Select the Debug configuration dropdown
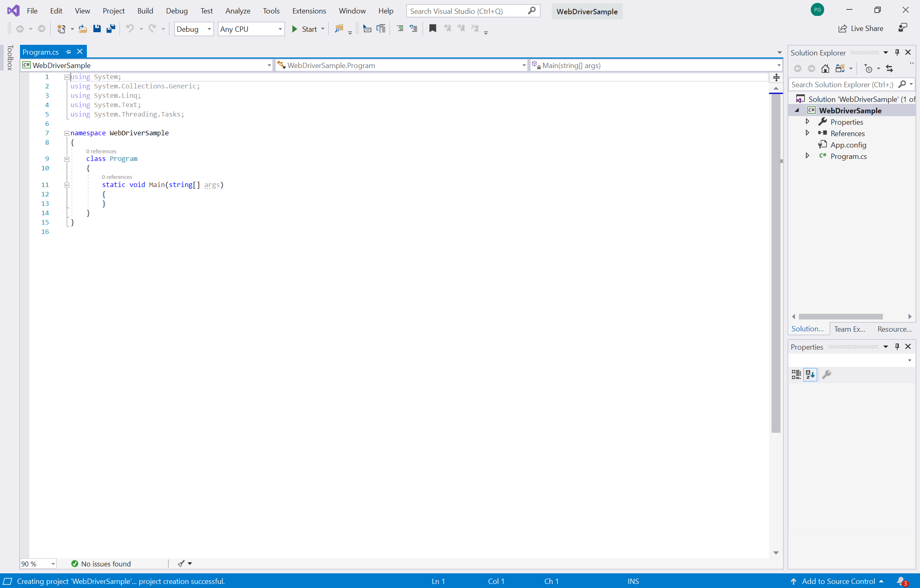920x588 pixels. [x=193, y=28]
